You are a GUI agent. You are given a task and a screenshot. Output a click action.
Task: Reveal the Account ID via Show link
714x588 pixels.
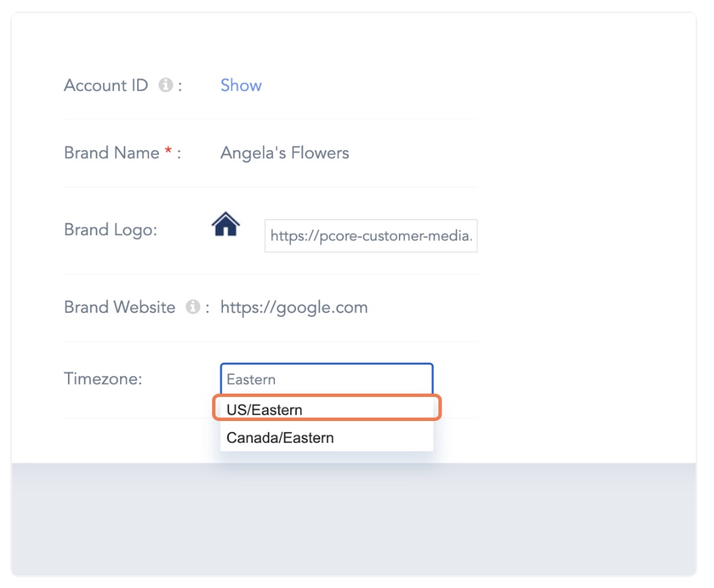tap(241, 86)
